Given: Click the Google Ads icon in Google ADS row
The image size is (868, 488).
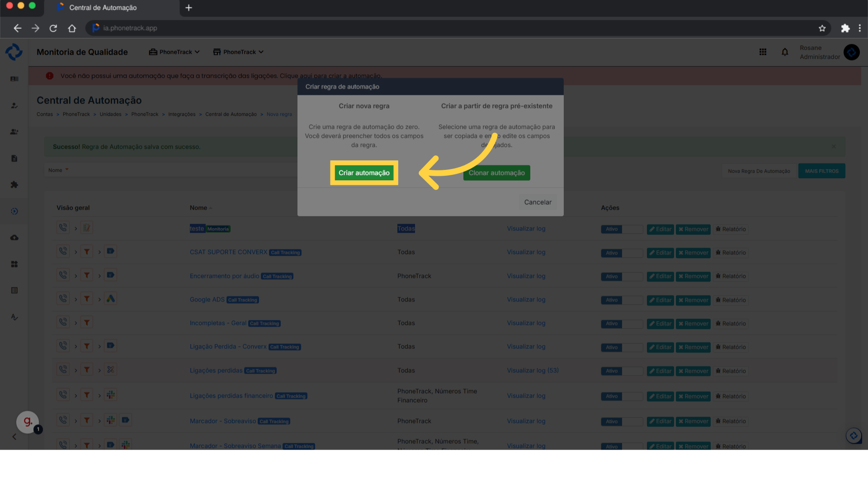Looking at the screenshot, I should tap(110, 298).
